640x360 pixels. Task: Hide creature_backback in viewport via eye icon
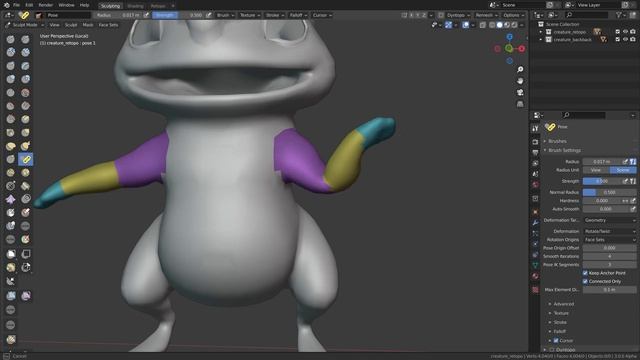point(625,40)
